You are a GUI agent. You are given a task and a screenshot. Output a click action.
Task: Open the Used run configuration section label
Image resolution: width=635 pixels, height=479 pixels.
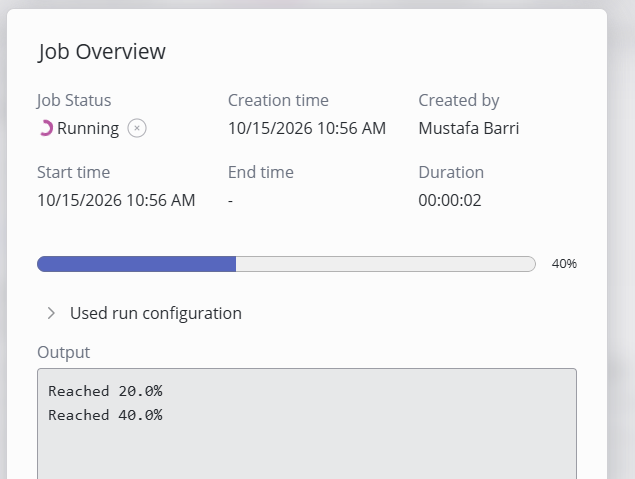(x=156, y=313)
